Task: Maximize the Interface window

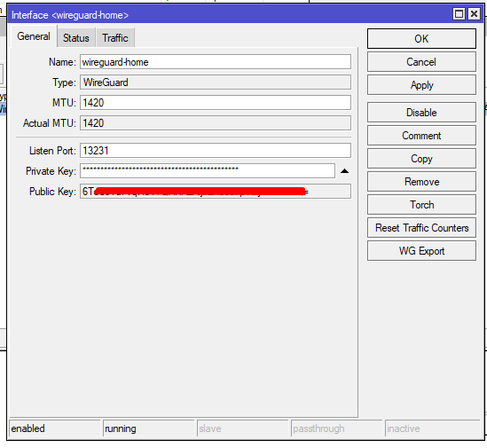Action: point(459,14)
